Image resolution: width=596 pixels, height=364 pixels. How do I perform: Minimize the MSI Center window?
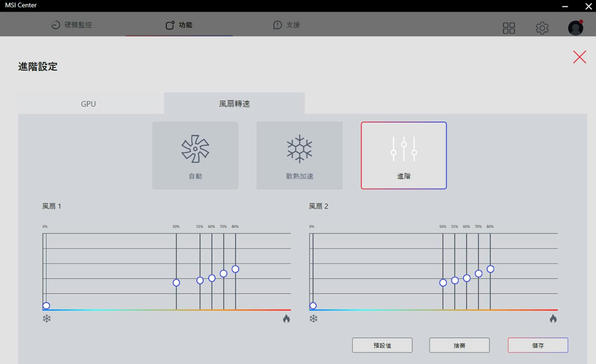[x=565, y=6]
